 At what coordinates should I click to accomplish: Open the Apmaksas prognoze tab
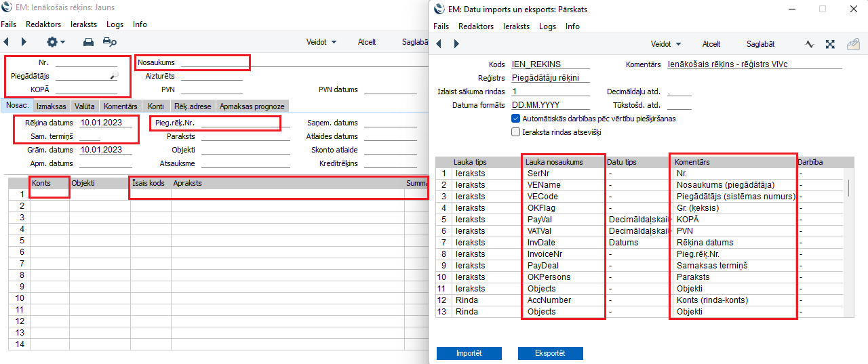pos(252,106)
